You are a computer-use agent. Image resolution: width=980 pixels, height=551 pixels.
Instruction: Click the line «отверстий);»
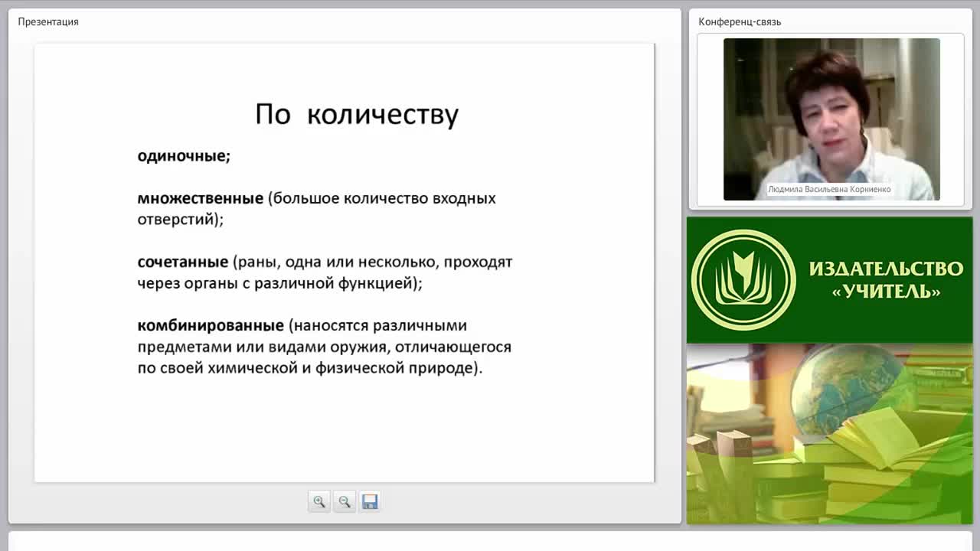[181, 220]
